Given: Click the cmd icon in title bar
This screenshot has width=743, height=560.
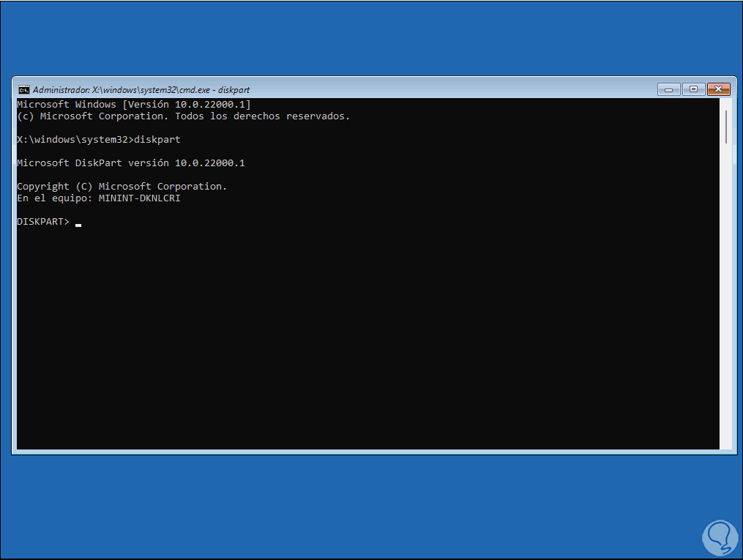Looking at the screenshot, I should point(23,90).
